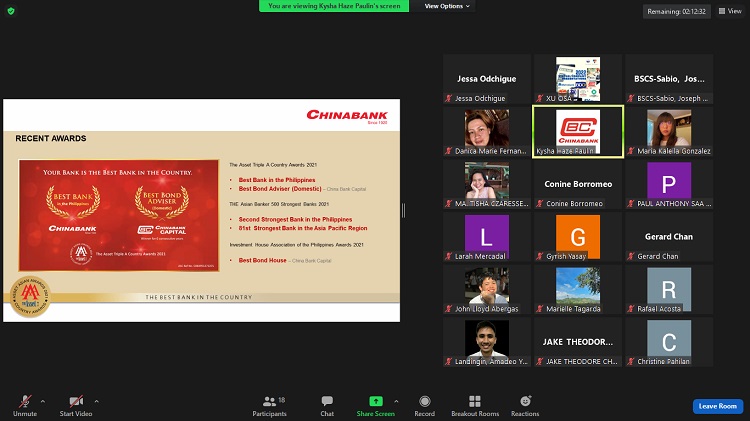Select John Lloyd Abergas video tile
The height and width of the screenshot is (421, 750).
pos(486,289)
